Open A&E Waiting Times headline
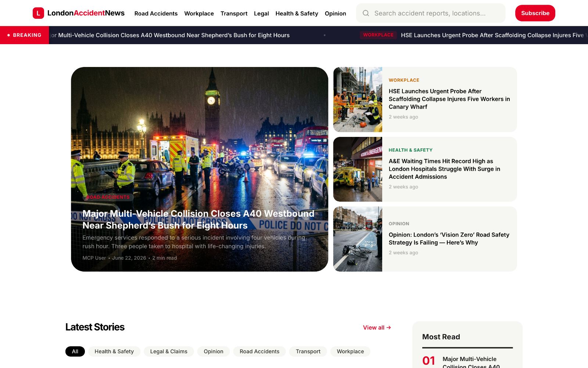 point(444,169)
